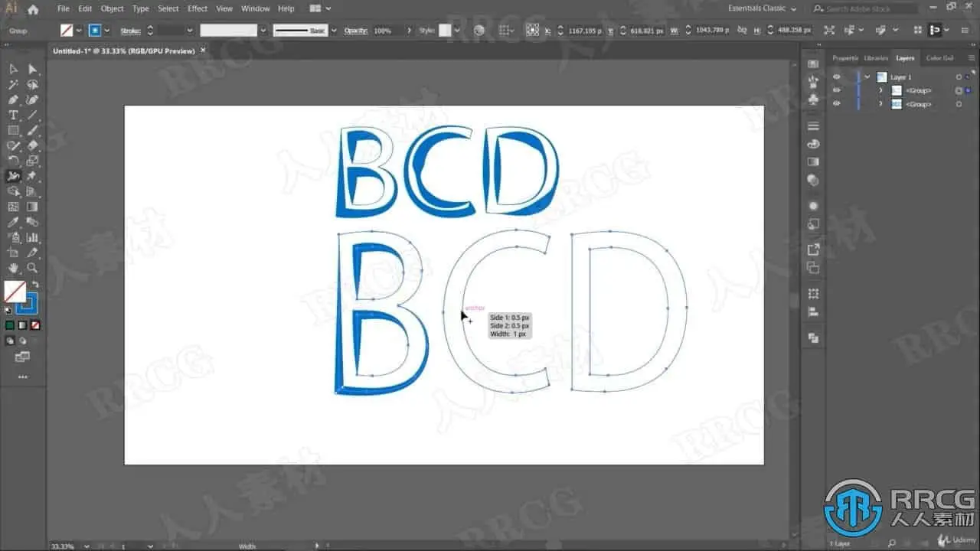Open the Arrange Documents dropdown

[320, 8]
